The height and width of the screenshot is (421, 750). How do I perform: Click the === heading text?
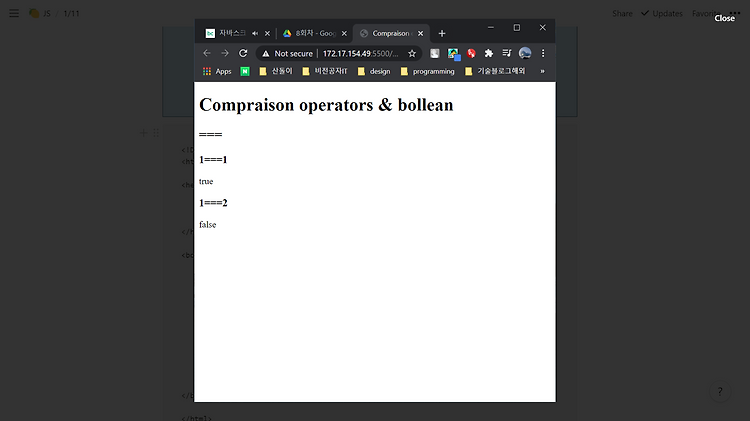pyautogui.click(x=210, y=134)
